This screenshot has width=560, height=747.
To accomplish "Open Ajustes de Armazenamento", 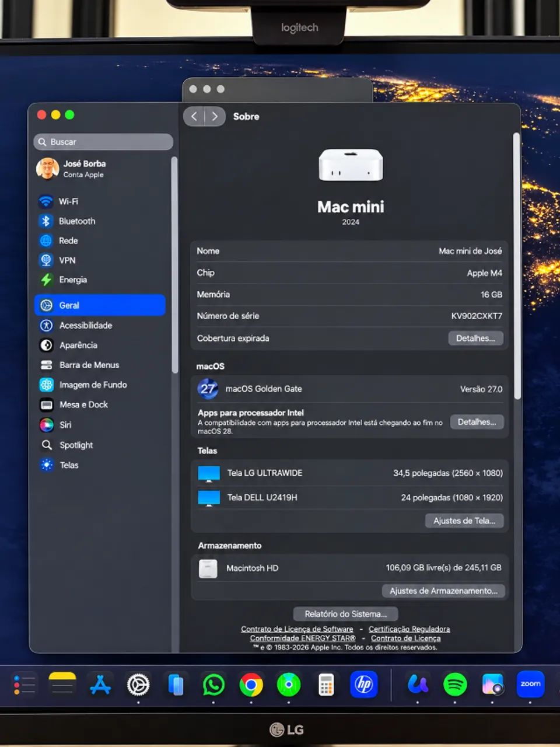I will pos(443,591).
